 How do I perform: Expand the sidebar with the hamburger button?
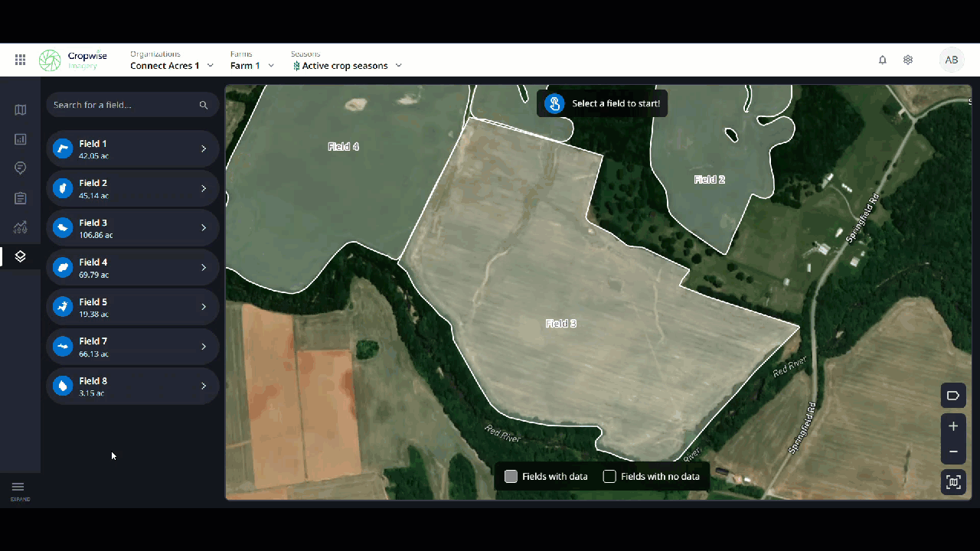pos(18,487)
